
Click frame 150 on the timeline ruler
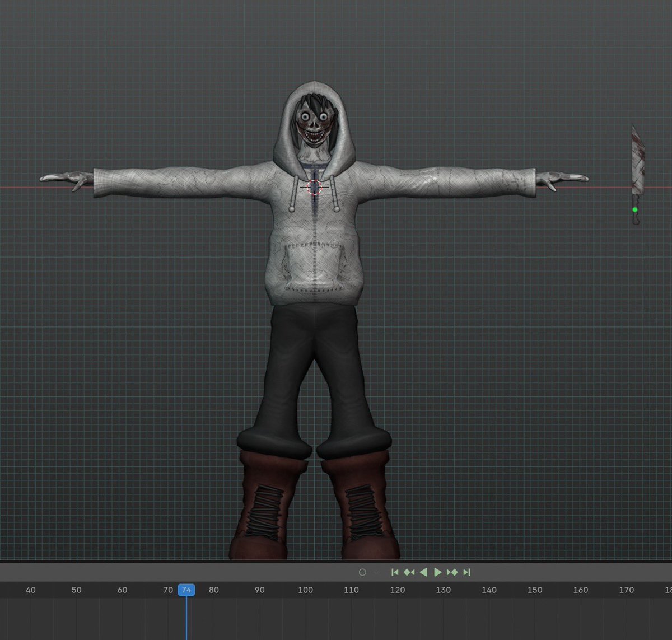[535, 590]
